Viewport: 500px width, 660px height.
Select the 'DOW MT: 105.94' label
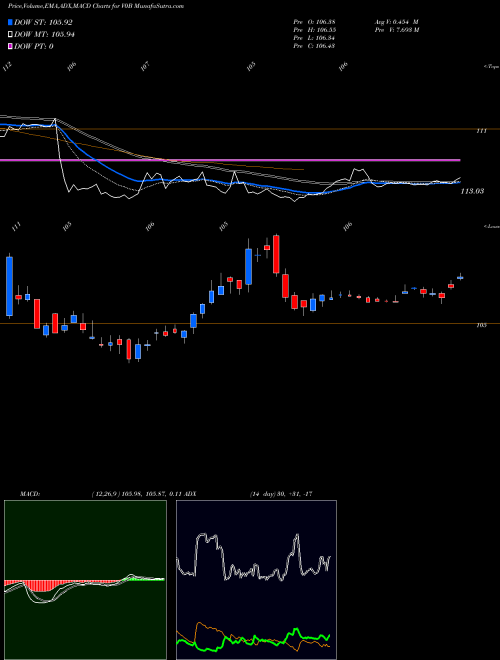point(44,35)
